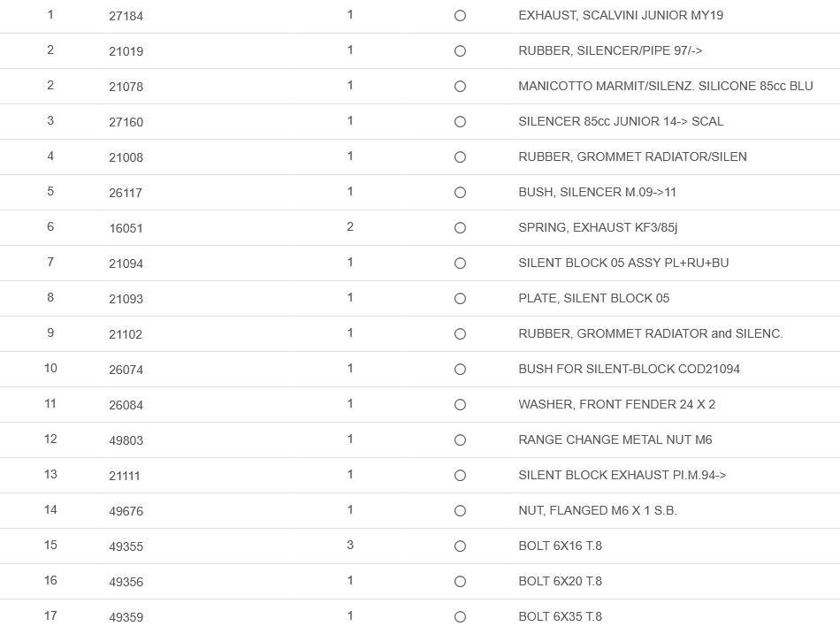
Task: Click part number 21078
Action: point(126,87)
